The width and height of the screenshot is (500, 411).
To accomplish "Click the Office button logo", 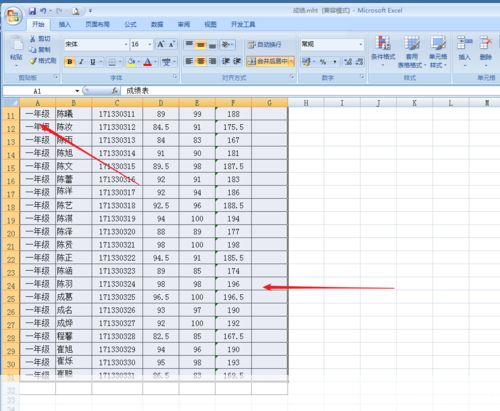I will point(14,16).
